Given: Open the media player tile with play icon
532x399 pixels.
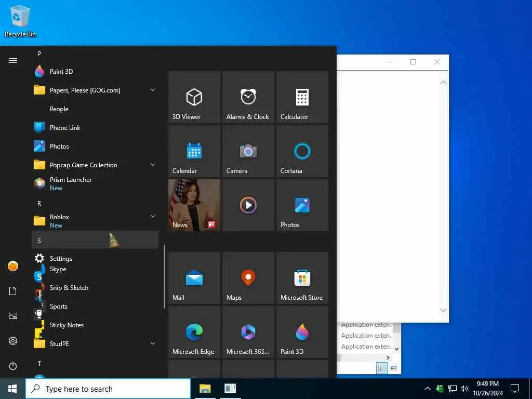Looking at the screenshot, I should pyautogui.click(x=248, y=205).
